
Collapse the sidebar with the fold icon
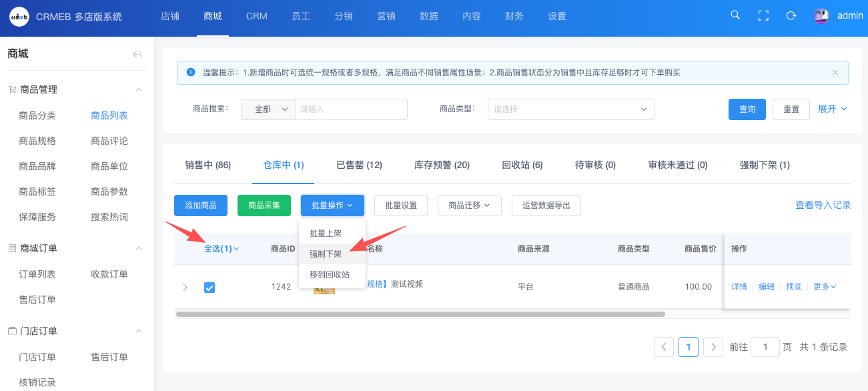pos(137,54)
